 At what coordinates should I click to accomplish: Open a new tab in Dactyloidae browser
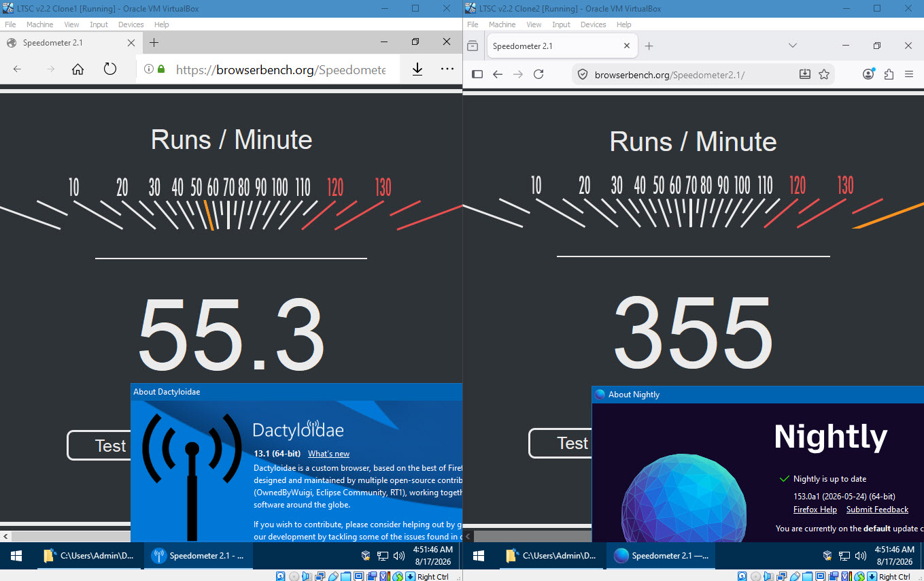click(x=154, y=42)
